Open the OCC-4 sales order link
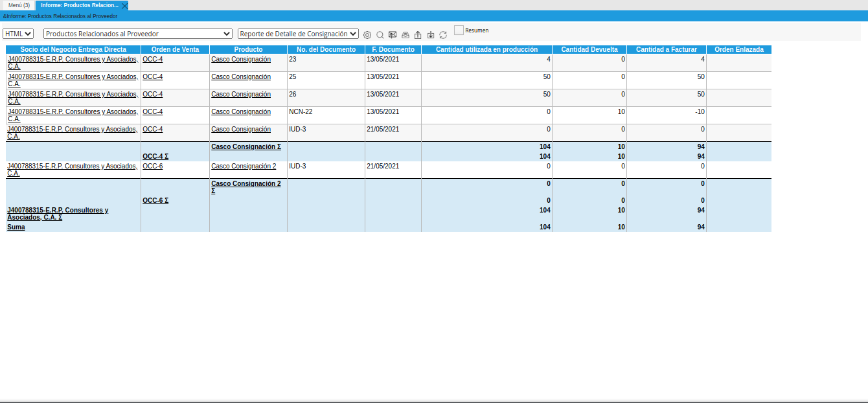Image resolution: width=868 pixels, height=403 pixels. pyautogui.click(x=152, y=59)
